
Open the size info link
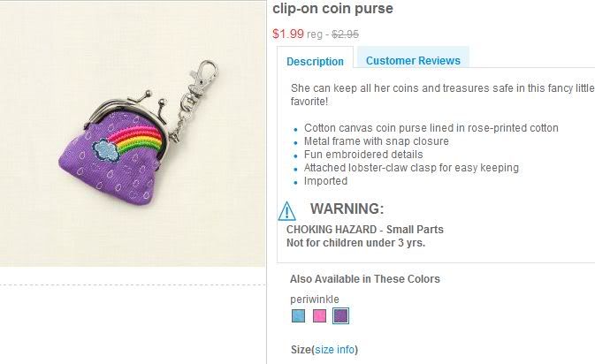(x=334, y=350)
